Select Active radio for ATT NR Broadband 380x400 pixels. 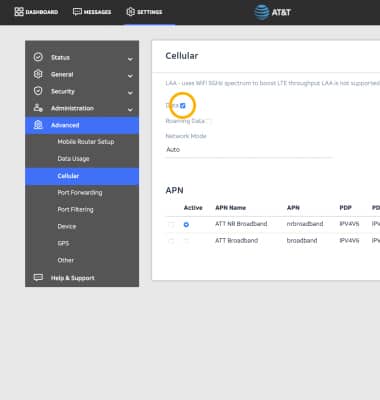186,225
